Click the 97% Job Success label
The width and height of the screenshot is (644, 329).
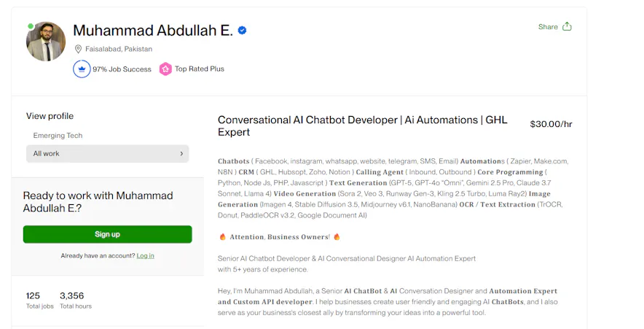pyautogui.click(x=122, y=69)
